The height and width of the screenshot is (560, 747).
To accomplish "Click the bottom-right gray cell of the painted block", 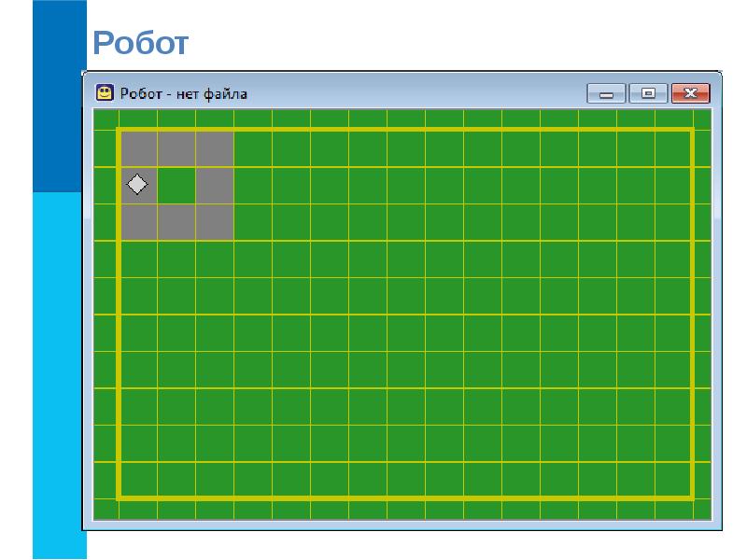I will [x=214, y=222].
